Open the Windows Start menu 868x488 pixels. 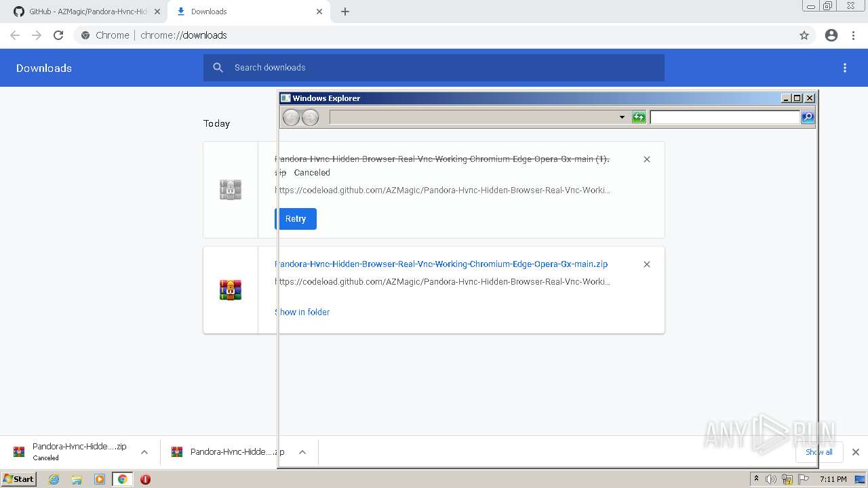[x=18, y=479]
